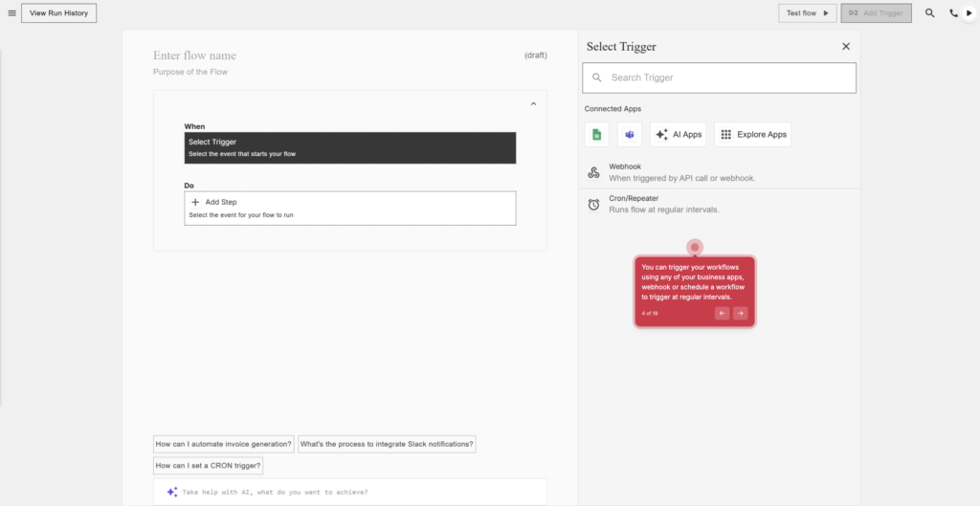Click 'When triggered by API call or webhook.' text
This screenshot has height=506, width=980.
click(x=682, y=178)
